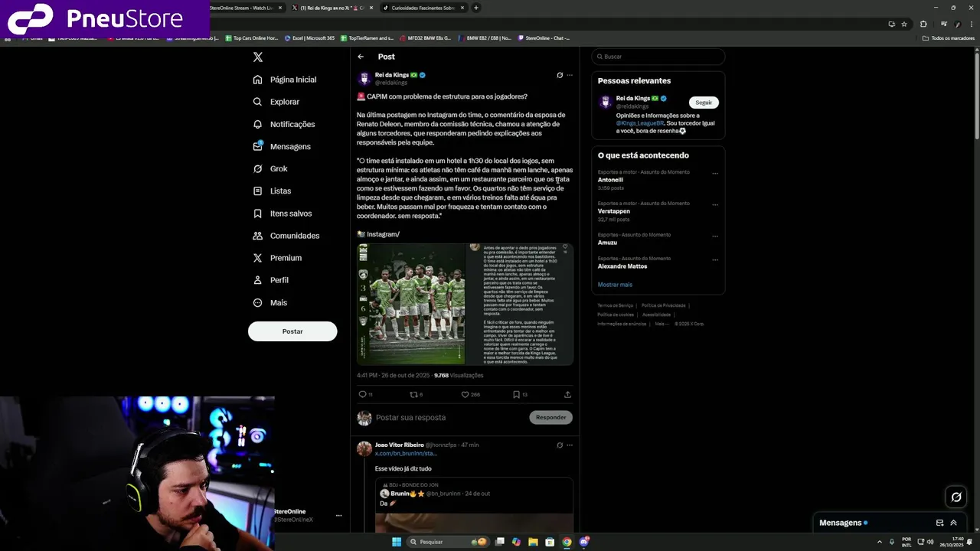This screenshot has height=551, width=980.
Task: Bookmark this page with star icon
Action: point(904,24)
